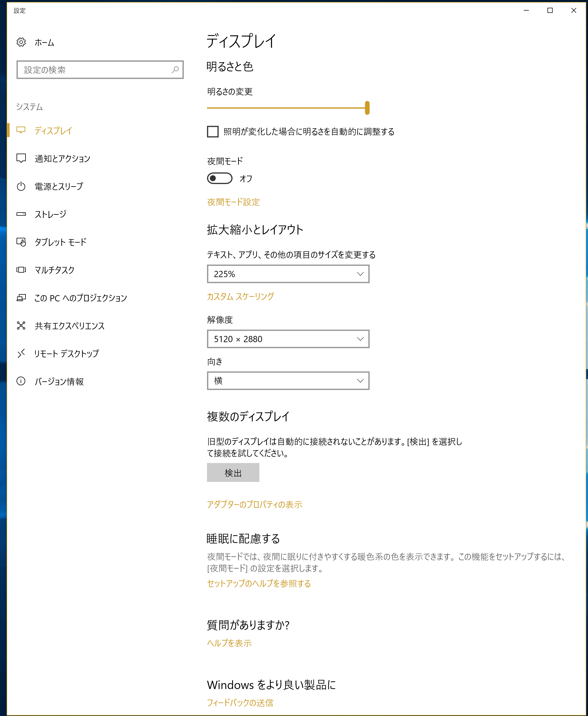This screenshot has width=588, height=716.
Task: Click the Remote Desktop icon
Action: click(x=21, y=354)
